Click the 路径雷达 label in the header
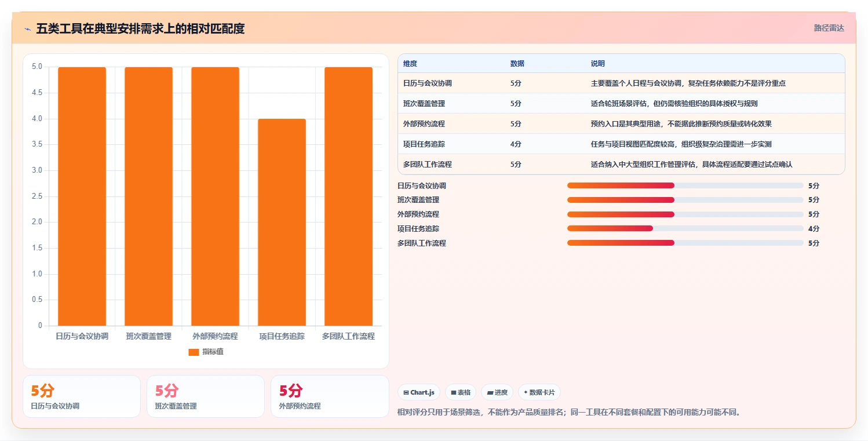Screen dimensions: 868x441 coord(829,28)
